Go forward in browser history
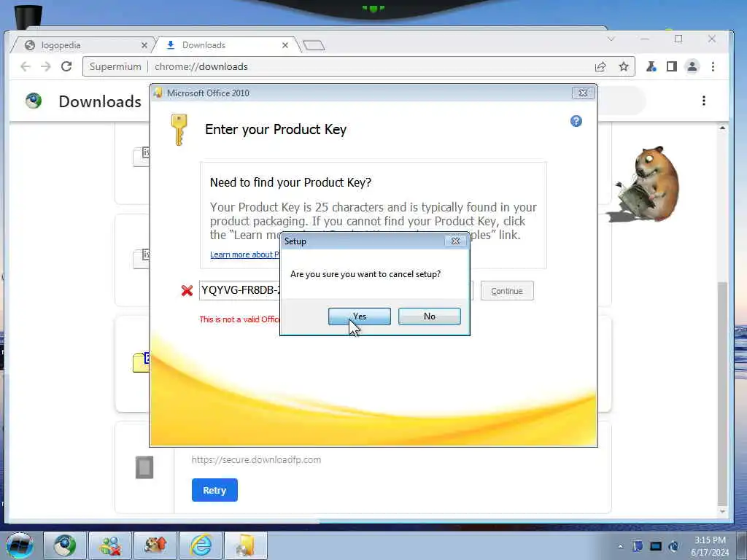 46,66
